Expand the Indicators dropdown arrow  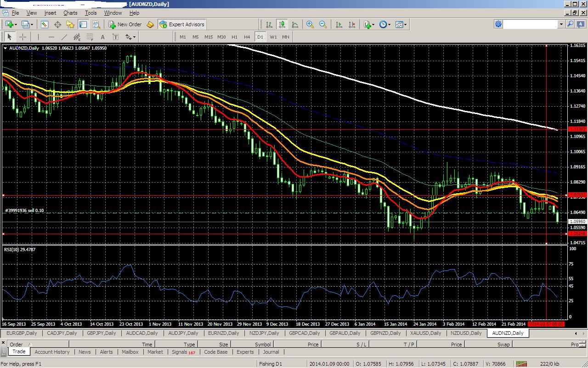point(373,24)
